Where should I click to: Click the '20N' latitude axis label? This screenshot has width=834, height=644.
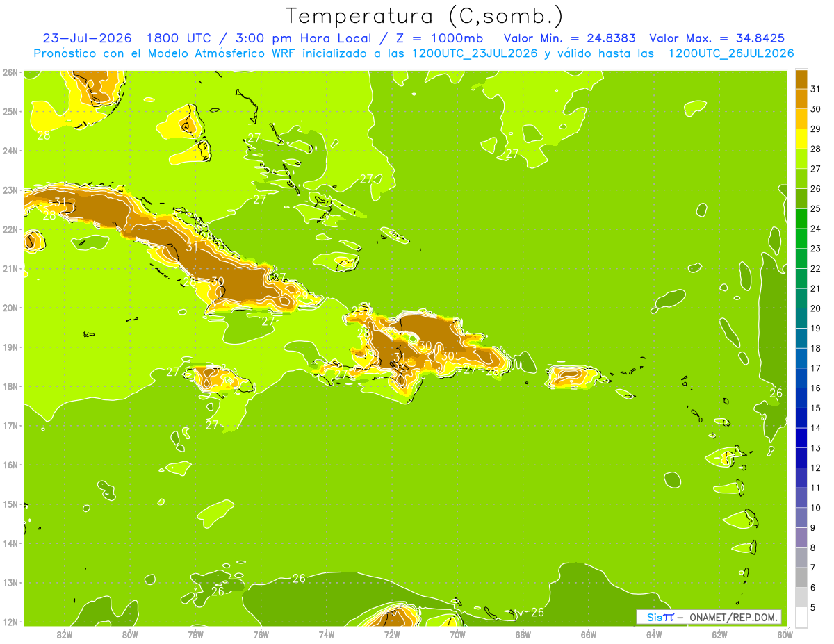[x=10, y=308]
